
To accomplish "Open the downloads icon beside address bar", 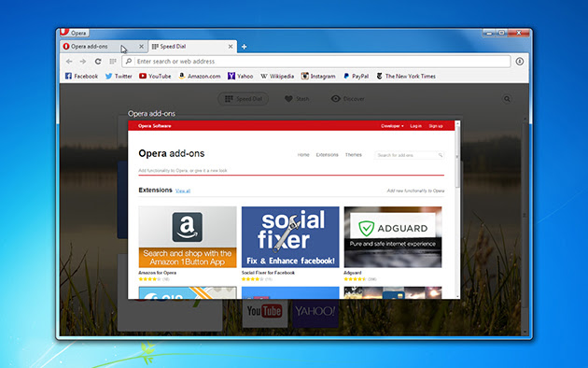I will [x=519, y=61].
